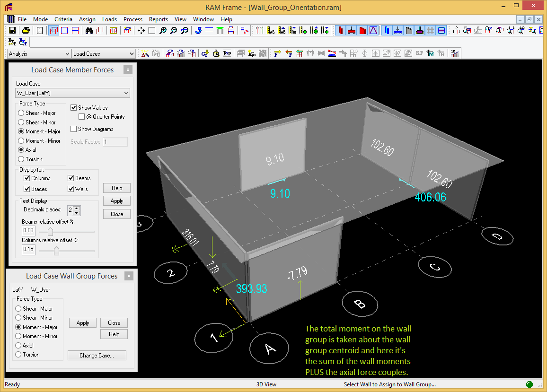Enable the Show Diagrams checkbox
The width and height of the screenshot is (547, 392).
coord(73,129)
